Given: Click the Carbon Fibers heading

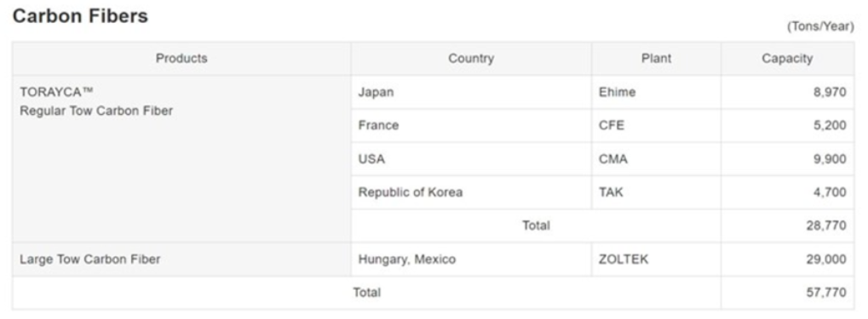Looking at the screenshot, I should coord(80,16).
